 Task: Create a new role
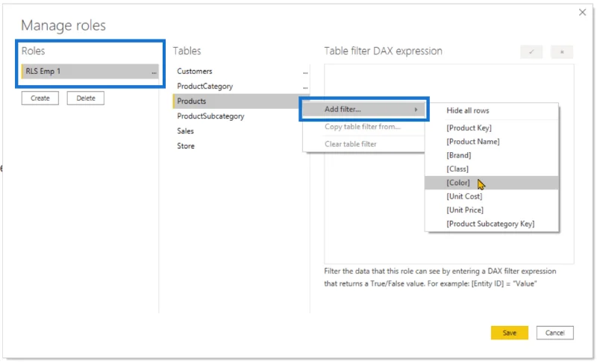coord(40,98)
